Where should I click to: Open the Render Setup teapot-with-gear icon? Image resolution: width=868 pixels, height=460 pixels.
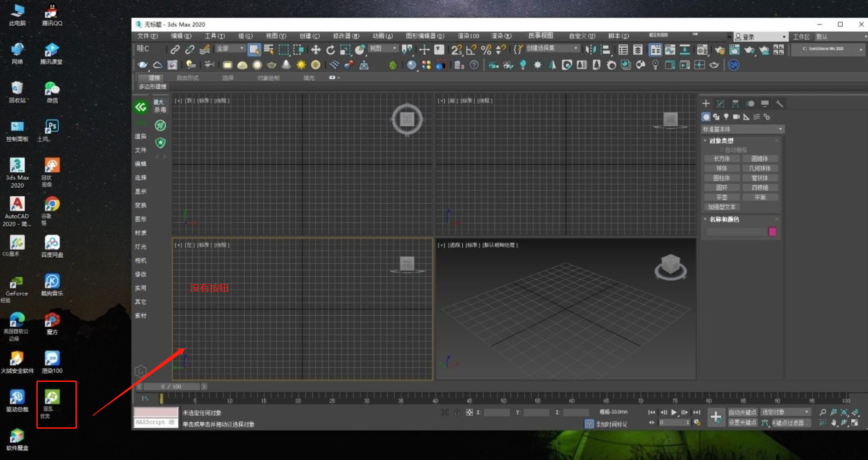[720, 50]
